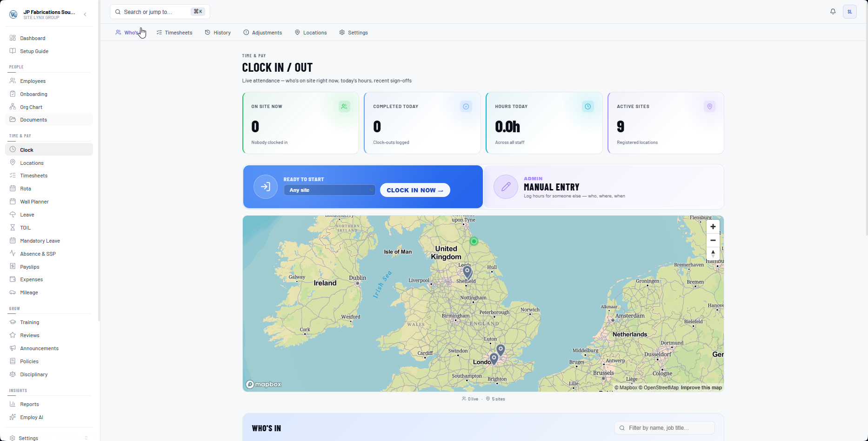Image resolution: width=868 pixels, height=441 pixels.
Task: Click the clock-in arrow circle icon
Action: [266, 187]
